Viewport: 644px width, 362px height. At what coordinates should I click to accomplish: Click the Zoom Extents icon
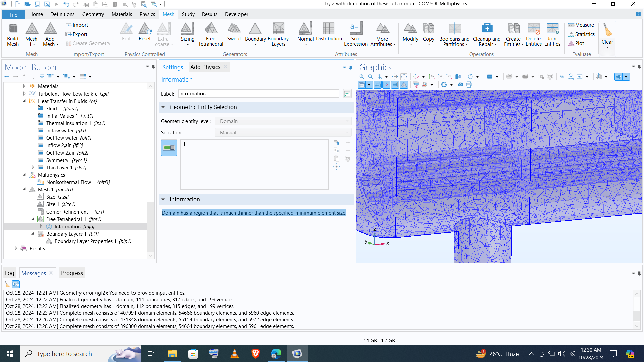[x=395, y=77]
